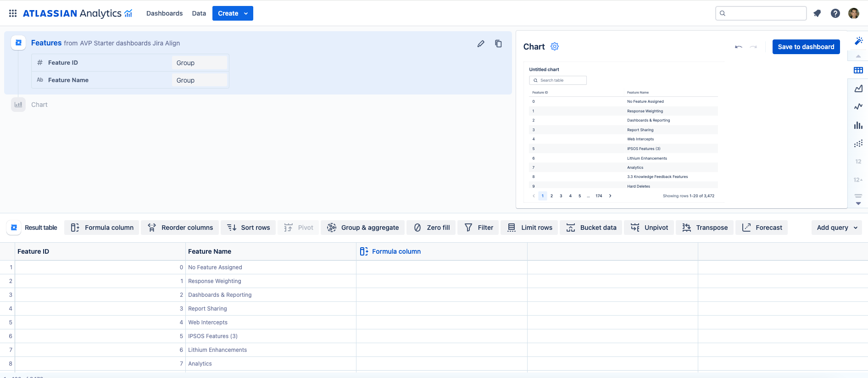The image size is (868, 378).
Task: Add a Transpose step
Action: click(x=705, y=228)
